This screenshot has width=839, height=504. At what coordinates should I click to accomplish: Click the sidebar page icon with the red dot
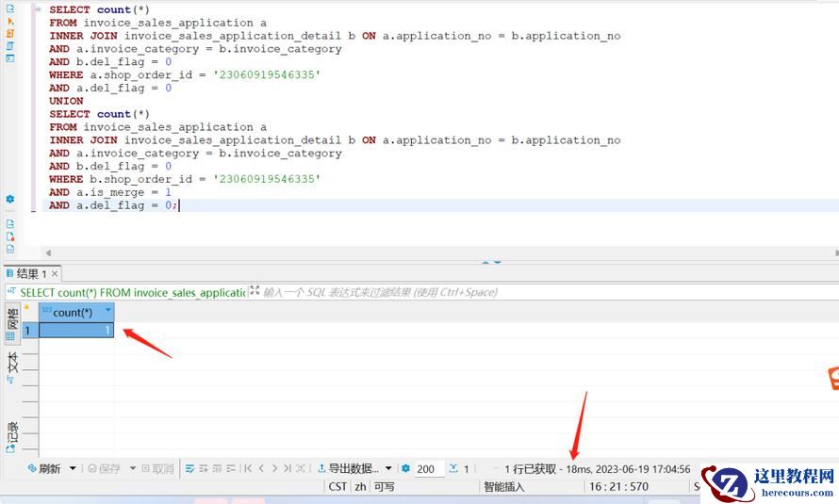[x=9, y=236]
